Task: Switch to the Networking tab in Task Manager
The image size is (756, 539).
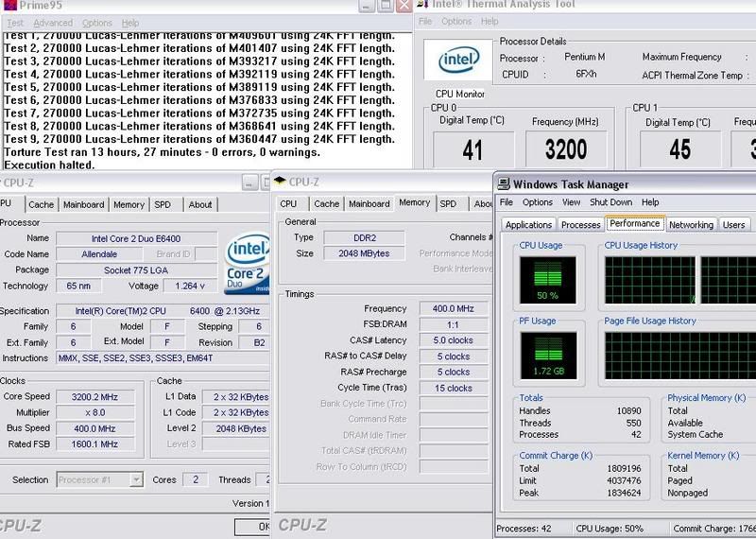Action: (x=691, y=225)
